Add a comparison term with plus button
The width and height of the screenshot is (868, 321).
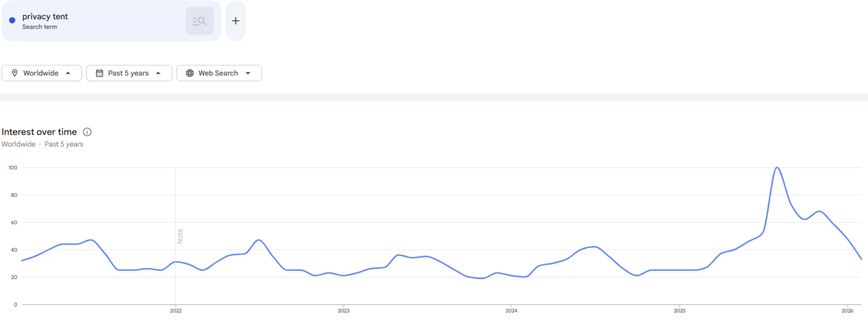click(x=236, y=21)
